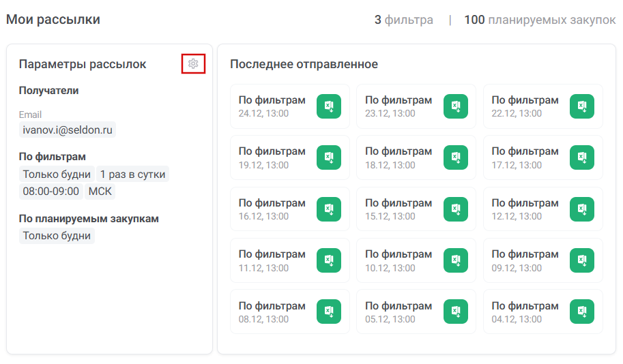
Task: Download Excel file for 08.12 mailing
Action: pos(329,312)
